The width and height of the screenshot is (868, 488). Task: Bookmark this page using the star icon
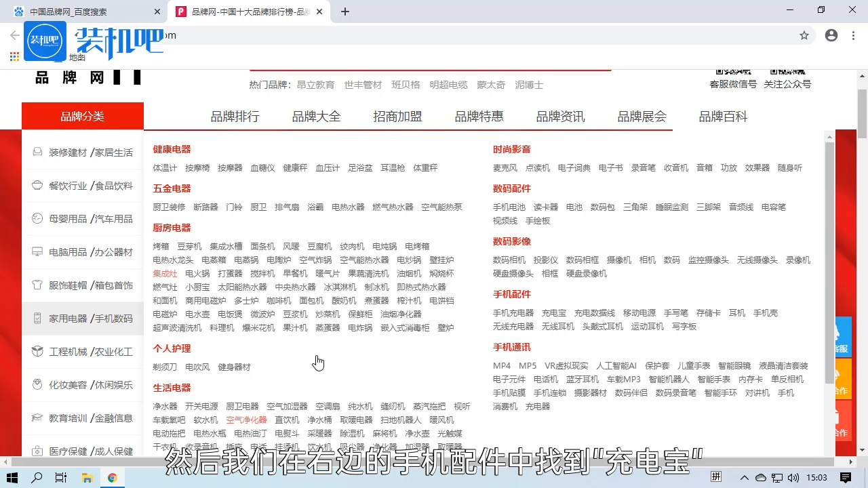[804, 35]
